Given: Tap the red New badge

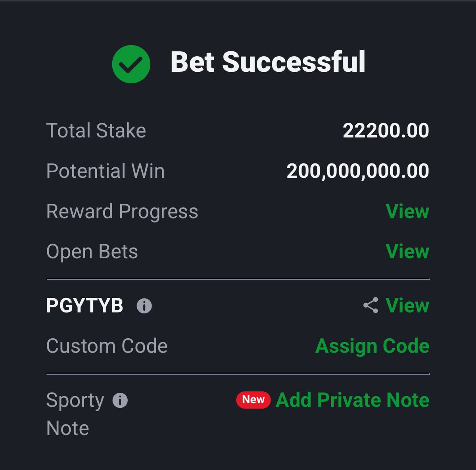Looking at the screenshot, I should click(x=253, y=399).
